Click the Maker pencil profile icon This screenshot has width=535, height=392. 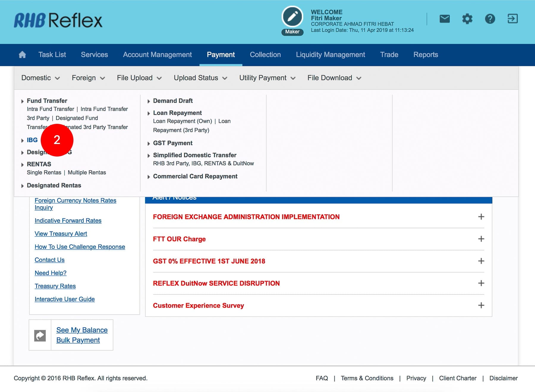pos(292,17)
